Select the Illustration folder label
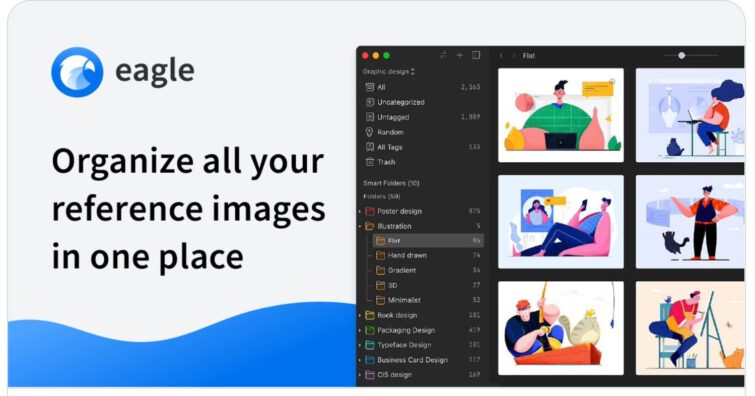The height and width of the screenshot is (396, 755). (x=394, y=226)
